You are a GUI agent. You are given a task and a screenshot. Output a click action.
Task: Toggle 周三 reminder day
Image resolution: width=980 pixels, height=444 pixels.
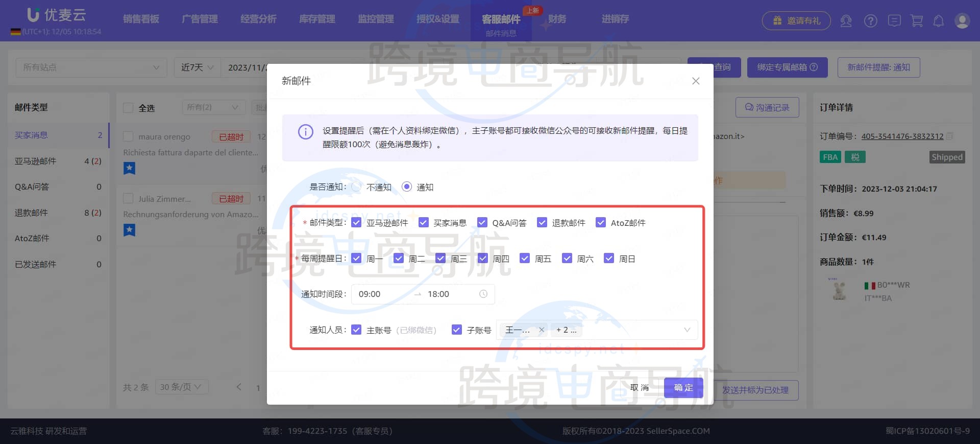click(440, 258)
